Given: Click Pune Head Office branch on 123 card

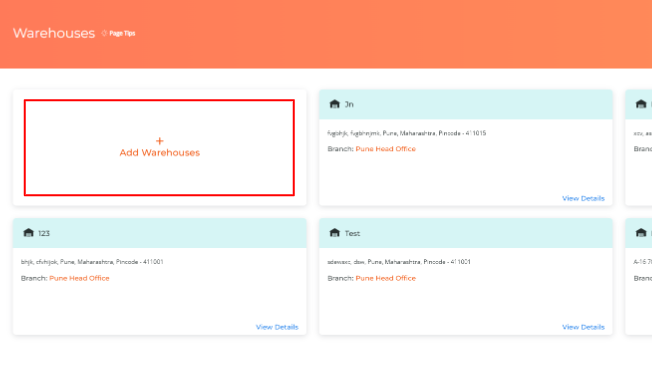Looking at the screenshot, I should (x=79, y=278).
